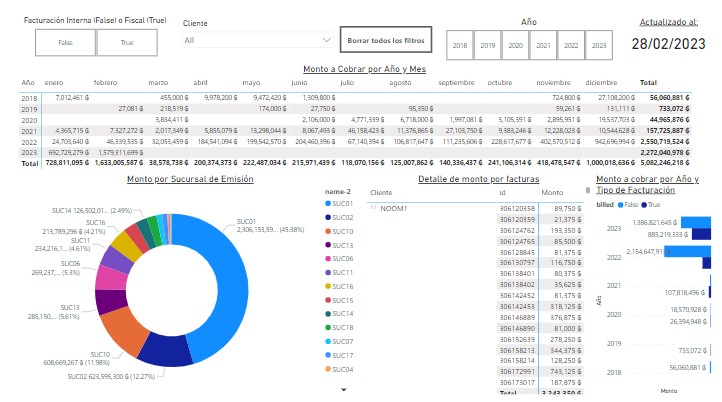Click the SUC01 legend color dot
Screen dimensions: 722x402
click(328, 203)
